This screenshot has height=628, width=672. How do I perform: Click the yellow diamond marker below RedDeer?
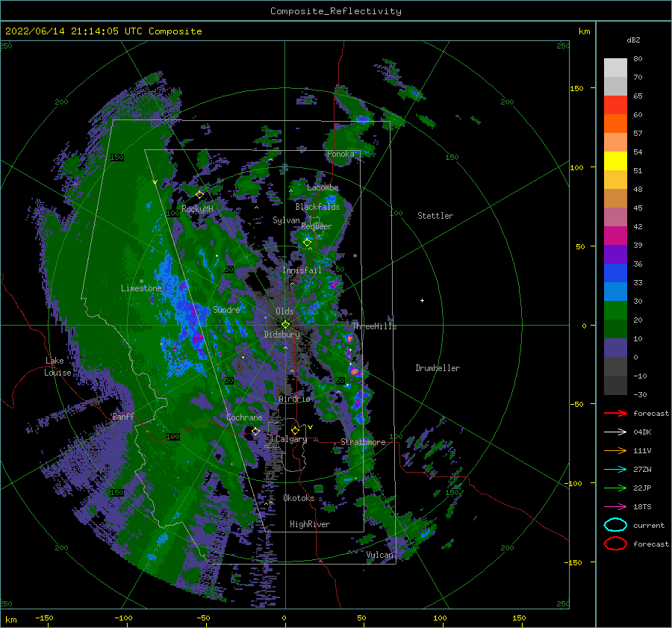[x=308, y=243]
